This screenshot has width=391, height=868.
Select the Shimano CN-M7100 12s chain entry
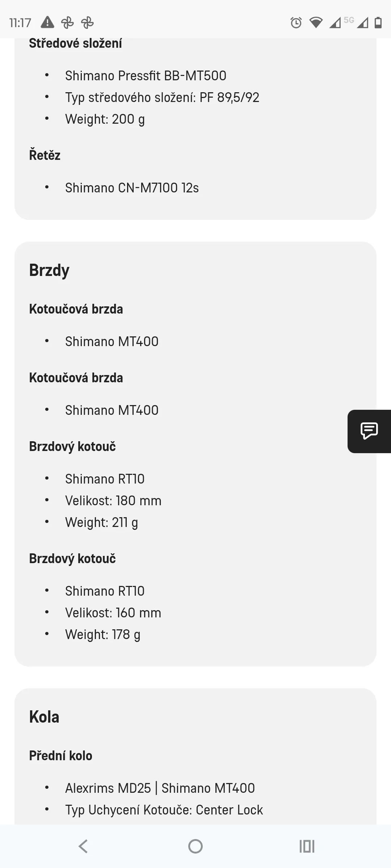tap(132, 188)
